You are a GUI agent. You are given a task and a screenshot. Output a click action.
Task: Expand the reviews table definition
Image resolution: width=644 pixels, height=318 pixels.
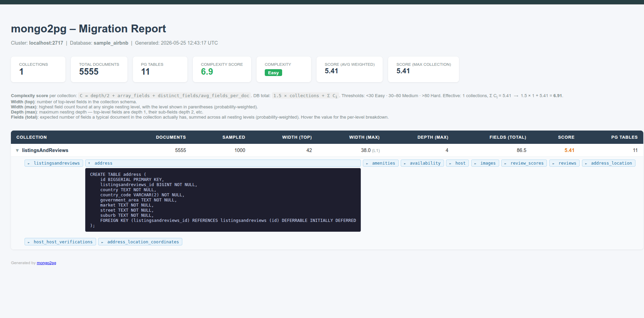click(x=565, y=163)
